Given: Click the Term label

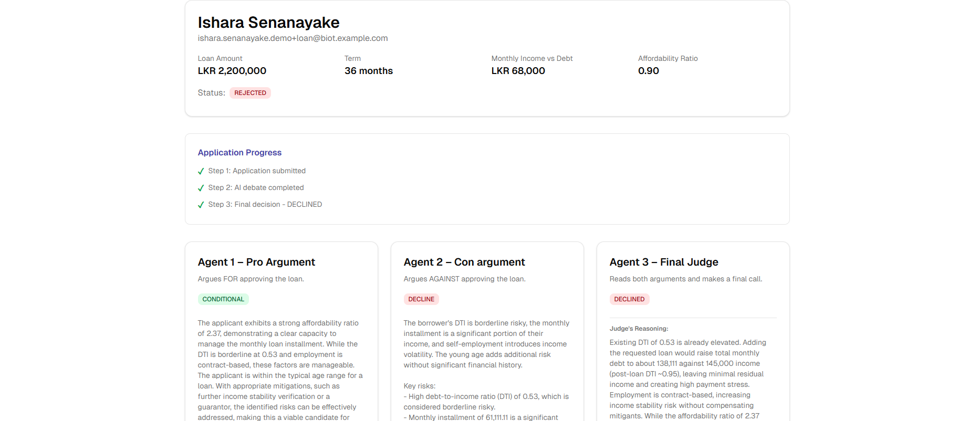Looking at the screenshot, I should pyautogui.click(x=352, y=58).
